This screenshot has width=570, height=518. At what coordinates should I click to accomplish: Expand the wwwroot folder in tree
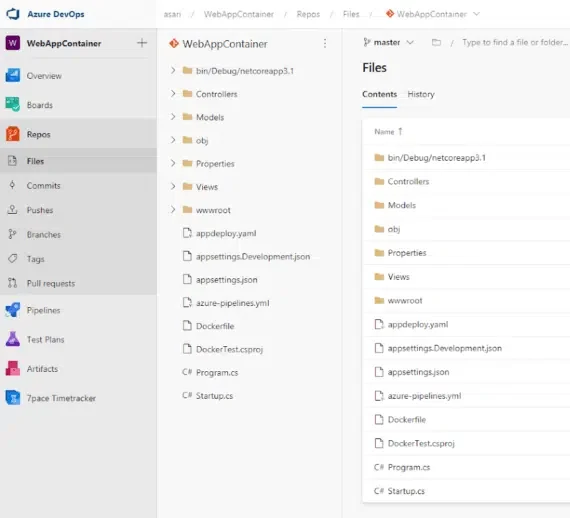[173, 210]
